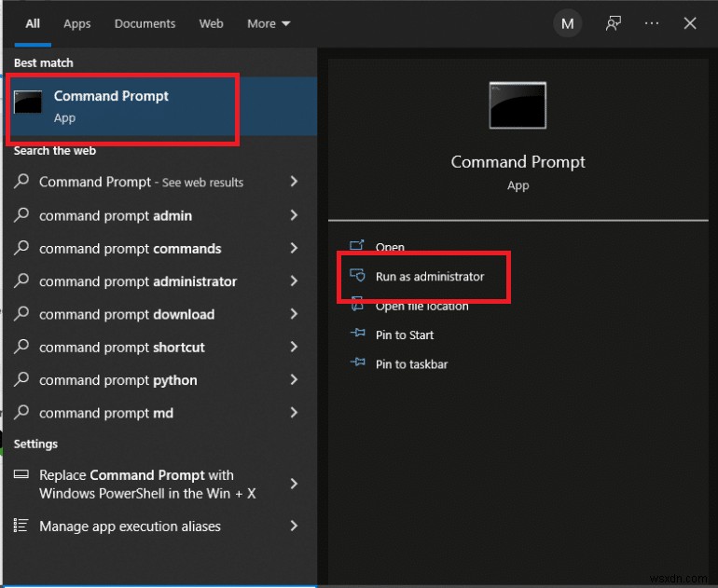This screenshot has height=588, width=718.
Task: Expand command prompt administrator suggestion arrow
Action: tap(294, 281)
